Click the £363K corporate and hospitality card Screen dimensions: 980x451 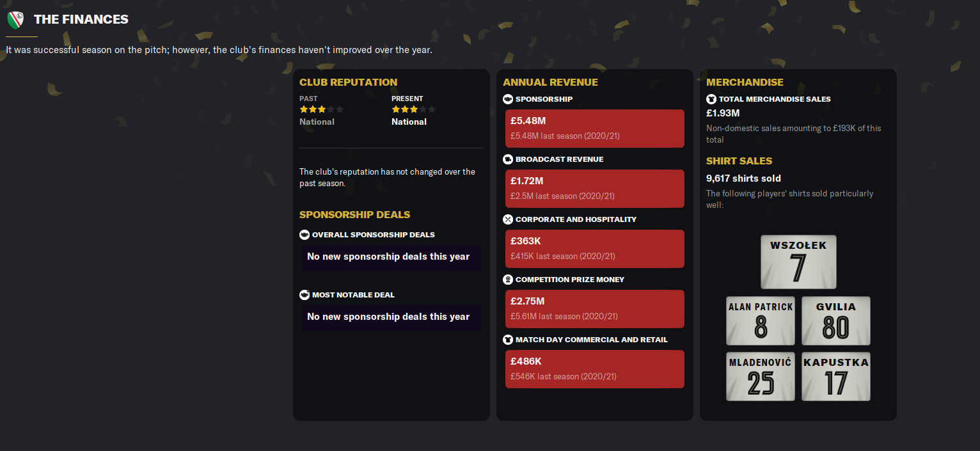tap(594, 248)
